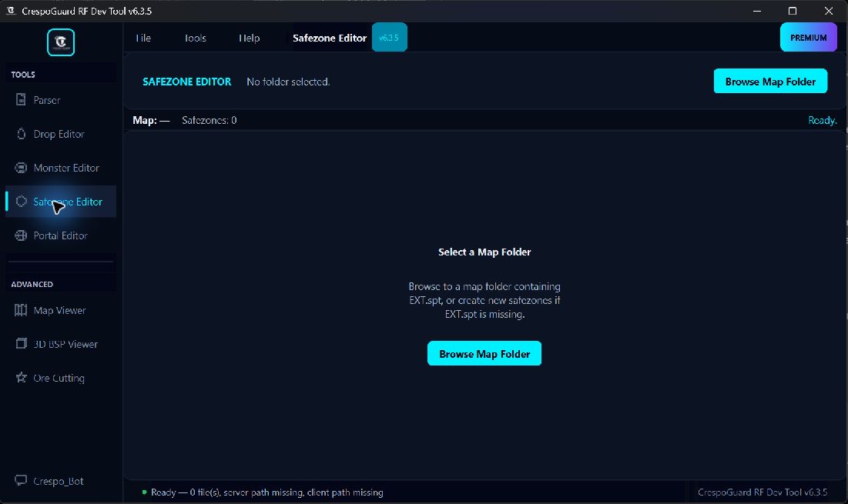This screenshot has height=504, width=848.
Task: Select the Safezone Editor tab title
Action: (330, 38)
